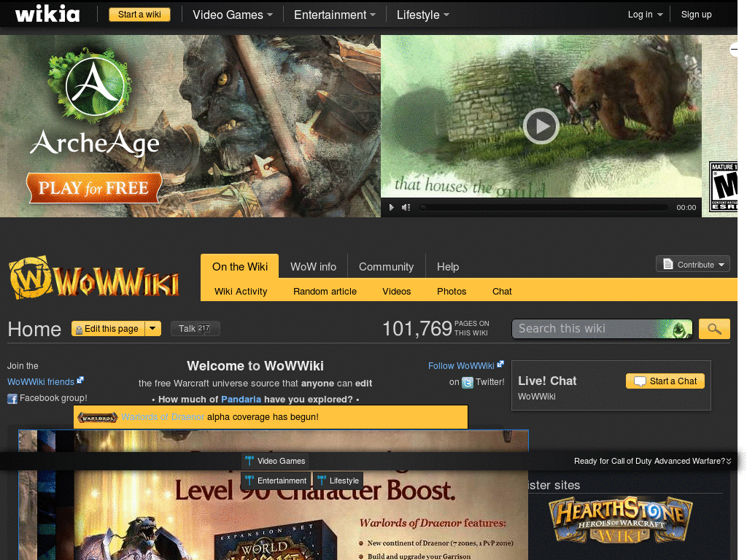Open the Videos submenu item

(x=396, y=291)
